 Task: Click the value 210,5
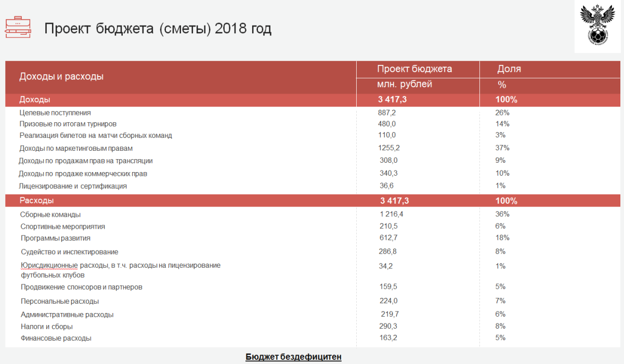coord(388,226)
